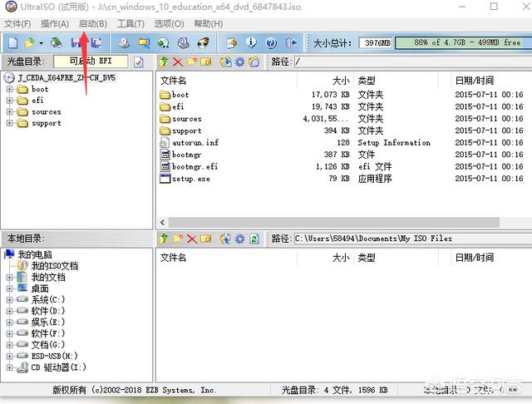The image size is (532, 404).
Task: Create new folder in local panel
Action: click(x=178, y=239)
